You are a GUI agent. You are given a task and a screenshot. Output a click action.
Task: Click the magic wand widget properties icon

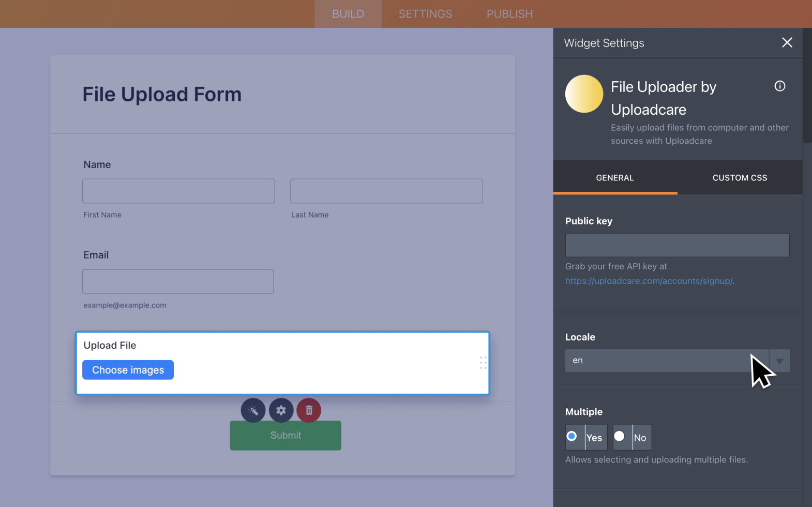tap(253, 410)
